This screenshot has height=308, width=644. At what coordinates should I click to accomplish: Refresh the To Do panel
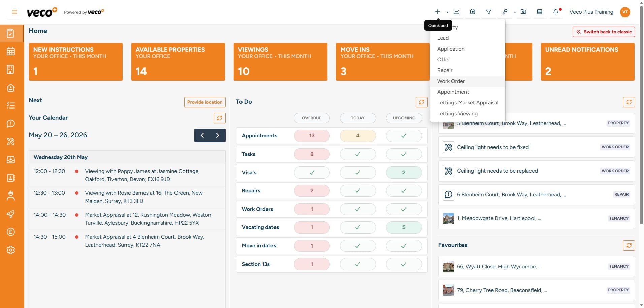point(421,102)
